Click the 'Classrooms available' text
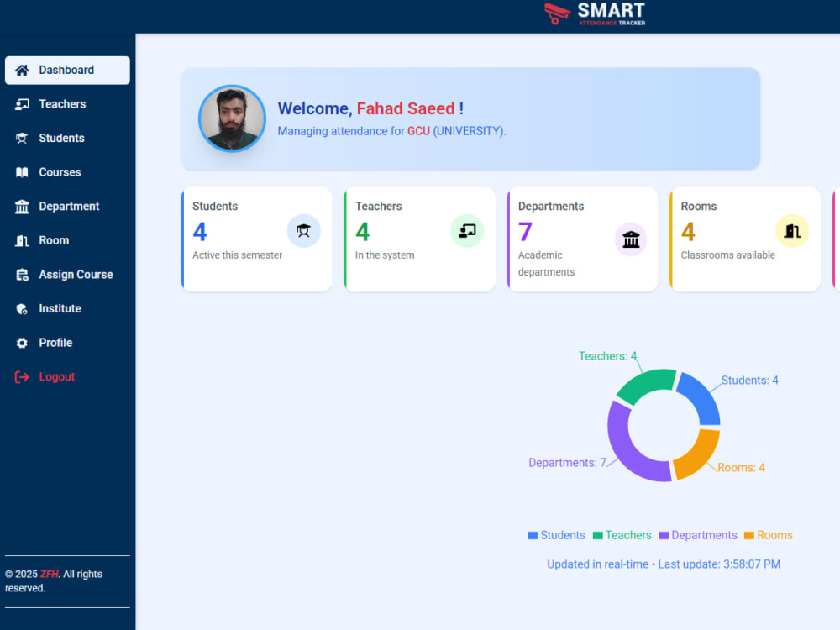The image size is (840, 630). 728,255
